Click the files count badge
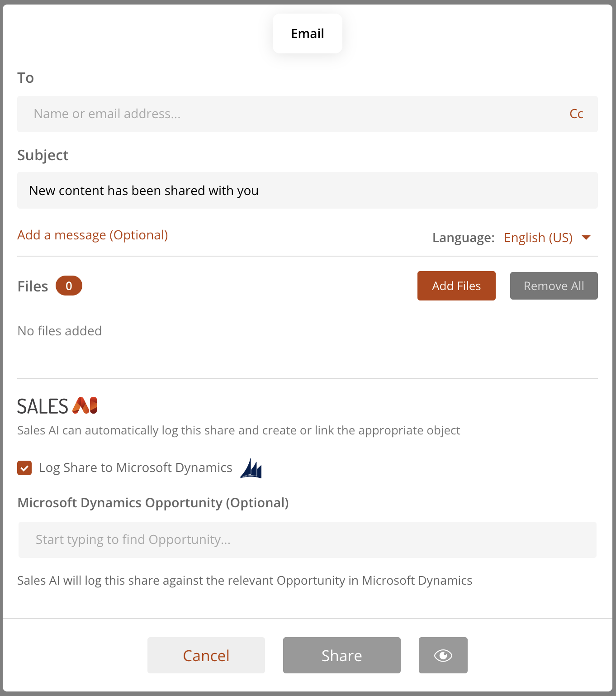Screen dimensions: 616x696 [69, 286]
